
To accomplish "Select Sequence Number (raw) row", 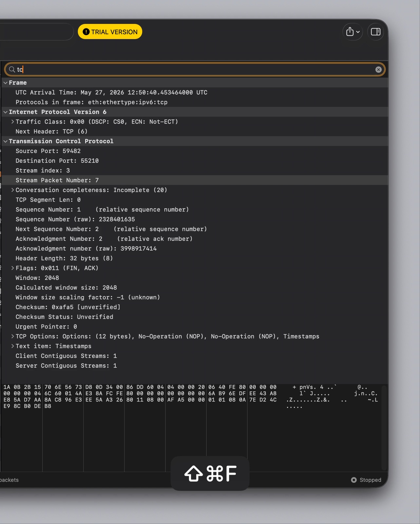I will [195, 219].
